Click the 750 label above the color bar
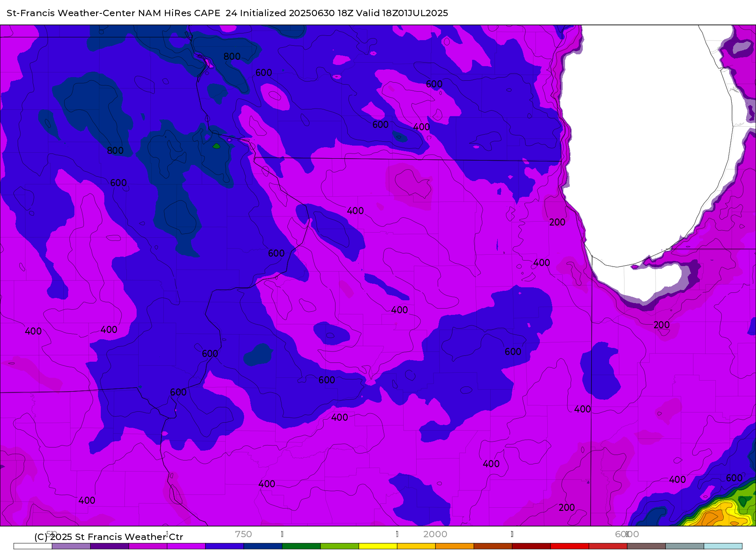Screen dimensions: 756x551 [243, 534]
